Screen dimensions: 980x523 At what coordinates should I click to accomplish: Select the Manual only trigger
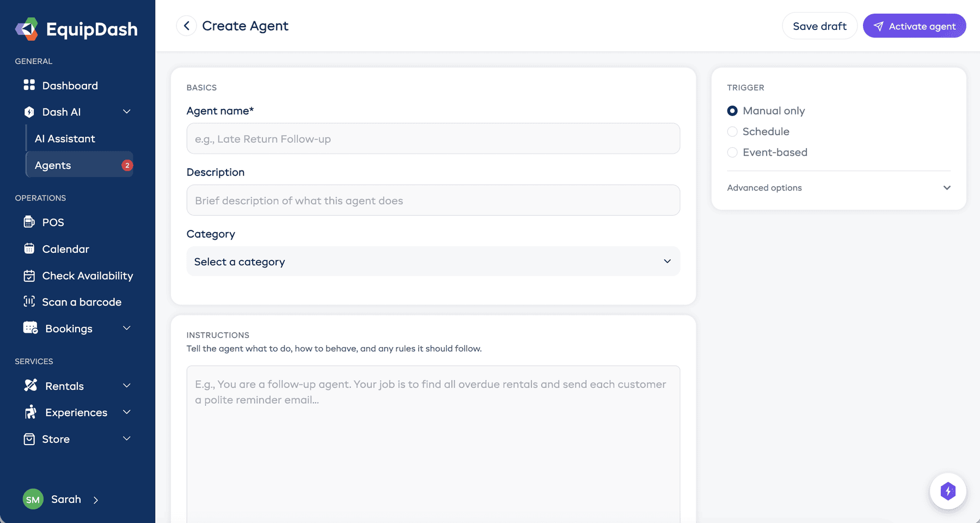point(732,111)
